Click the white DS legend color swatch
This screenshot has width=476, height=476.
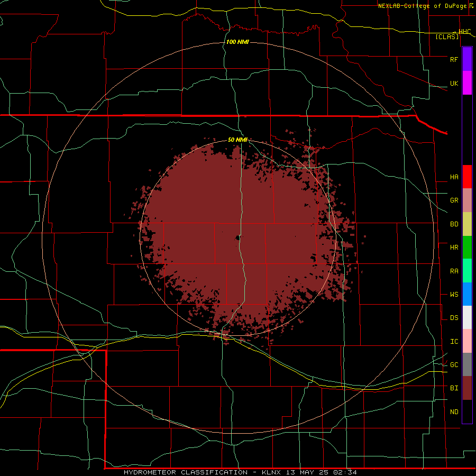click(x=467, y=317)
